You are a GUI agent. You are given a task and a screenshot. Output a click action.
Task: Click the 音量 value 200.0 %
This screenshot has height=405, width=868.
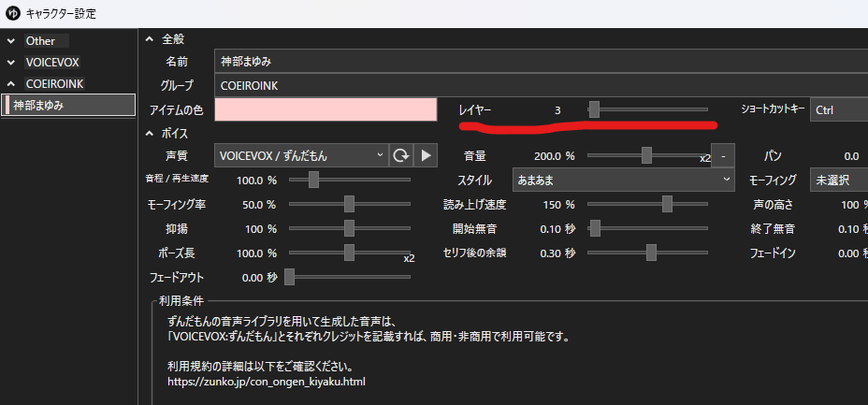[x=554, y=156]
